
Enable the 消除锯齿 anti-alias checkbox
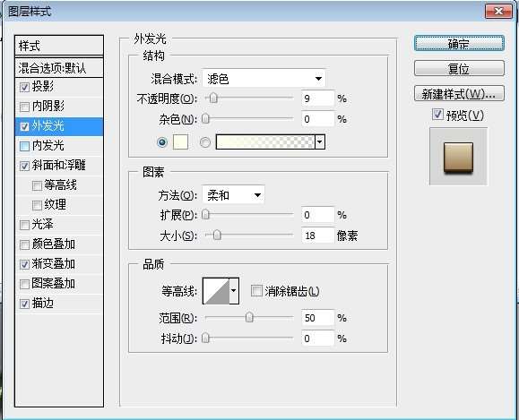[x=256, y=291]
